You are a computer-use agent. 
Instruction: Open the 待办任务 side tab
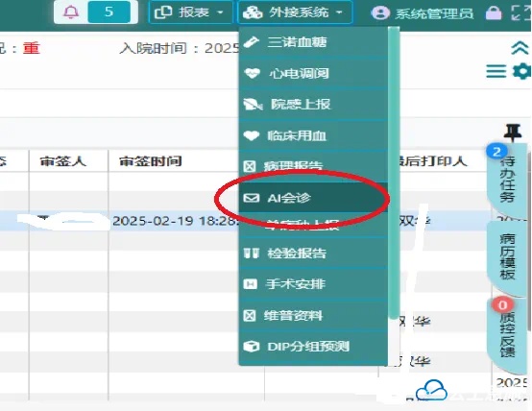tap(508, 180)
